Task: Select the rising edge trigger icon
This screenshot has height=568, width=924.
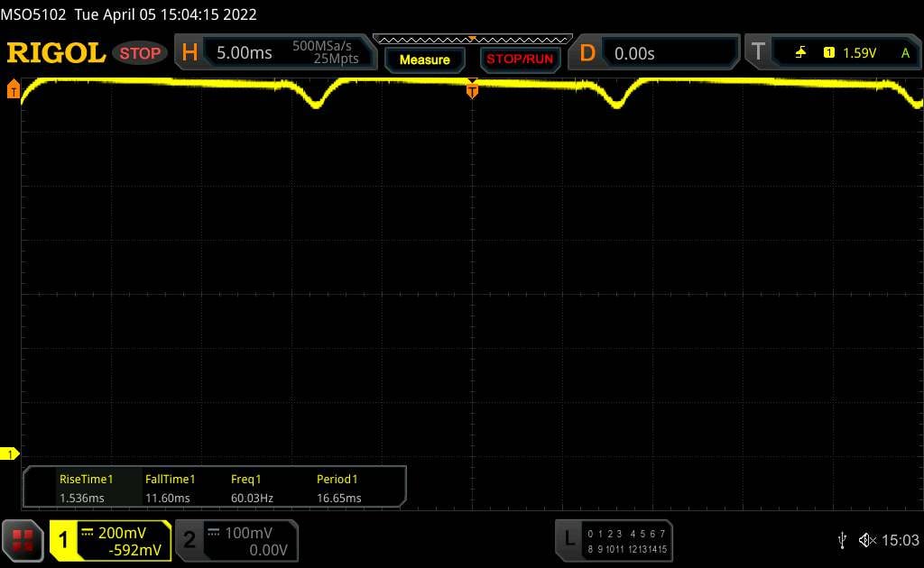Action: point(800,53)
